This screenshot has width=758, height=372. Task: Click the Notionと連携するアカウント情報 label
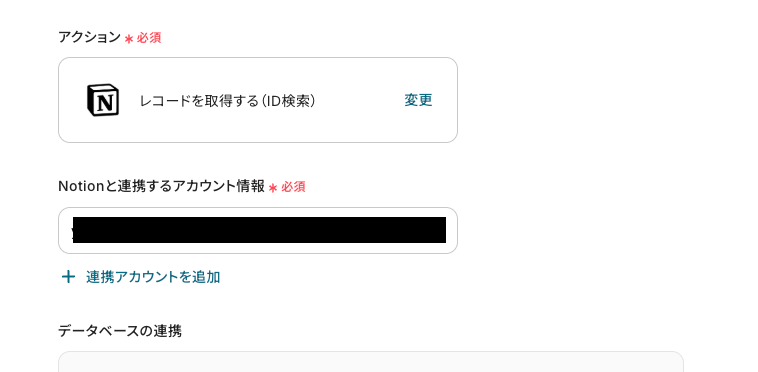pyautogui.click(x=161, y=186)
